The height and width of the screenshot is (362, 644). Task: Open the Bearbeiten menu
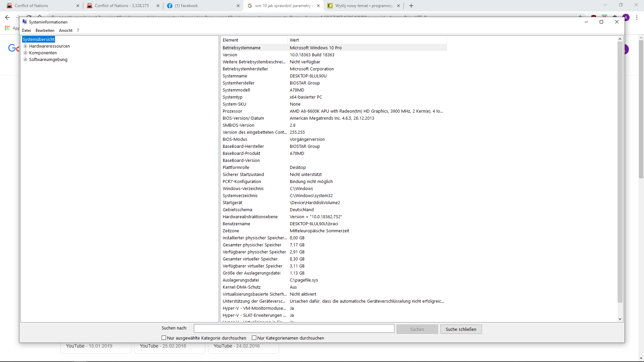45,31
